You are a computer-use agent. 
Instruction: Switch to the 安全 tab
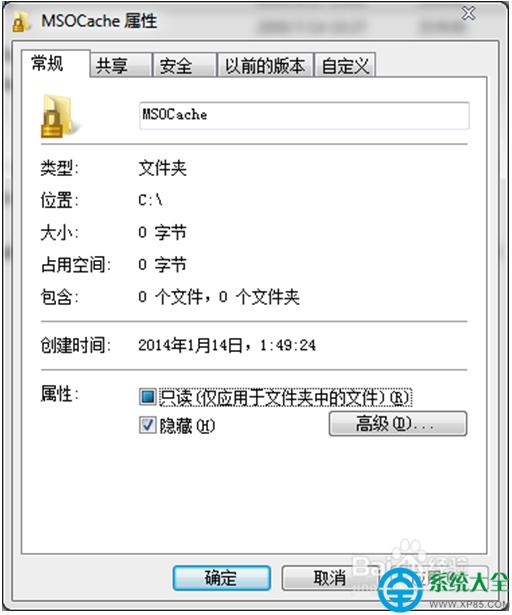click(184, 66)
